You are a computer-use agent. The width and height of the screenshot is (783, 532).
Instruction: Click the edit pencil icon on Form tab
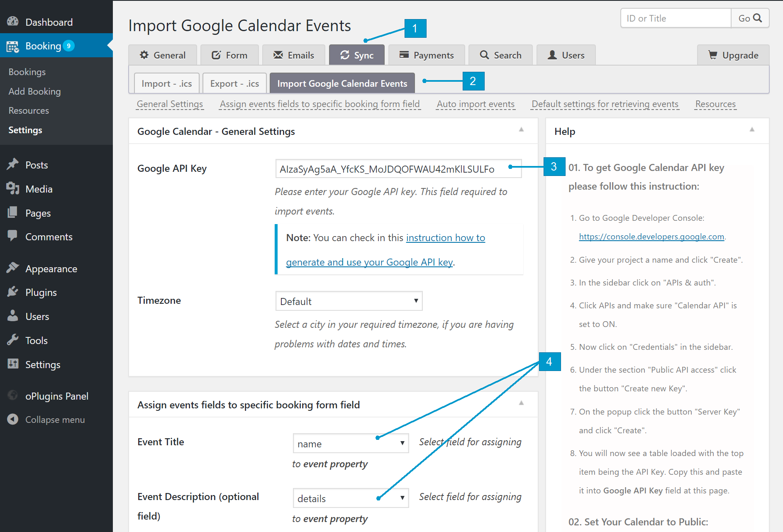point(216,55)
